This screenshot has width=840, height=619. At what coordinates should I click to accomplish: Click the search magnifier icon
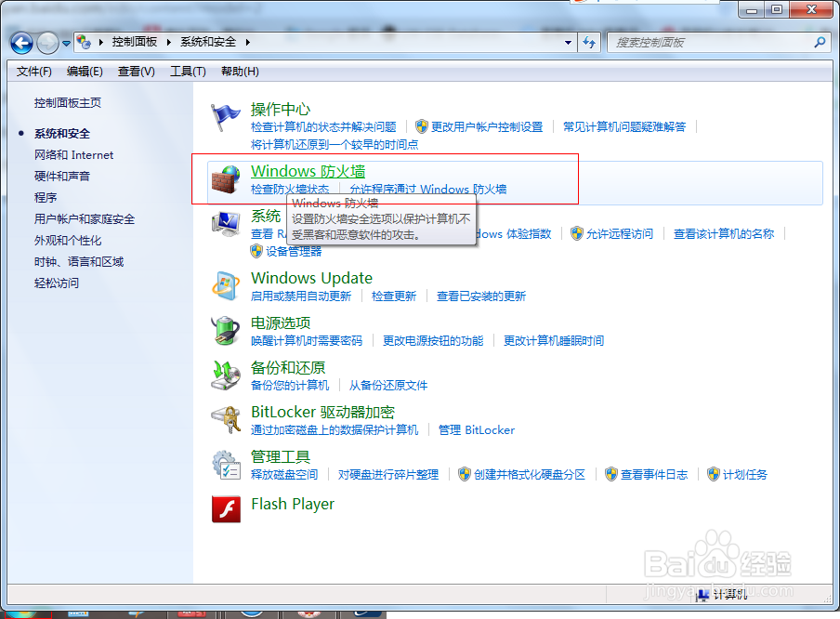click(x=820, y=43)
